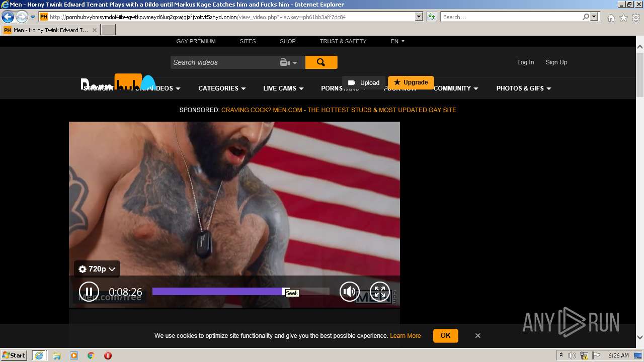Mute the video with the speaker icon
This screenshot has height=362, width=644.
[x=350, y=292]
